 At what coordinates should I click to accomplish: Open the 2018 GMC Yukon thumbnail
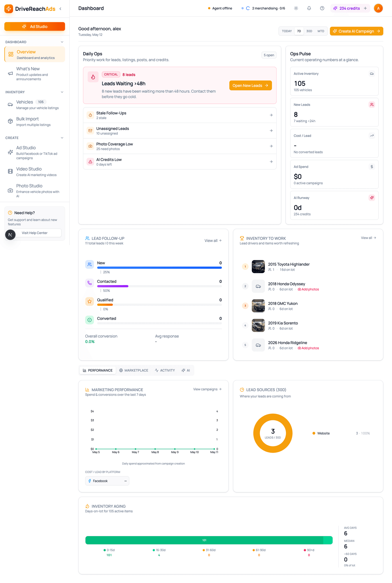(258, 306)
